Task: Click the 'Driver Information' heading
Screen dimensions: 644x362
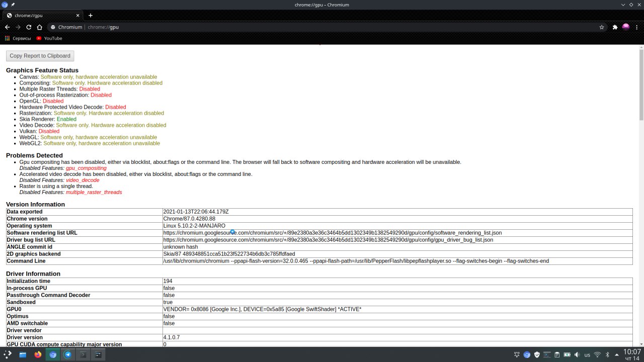Action: click(33, 274)
